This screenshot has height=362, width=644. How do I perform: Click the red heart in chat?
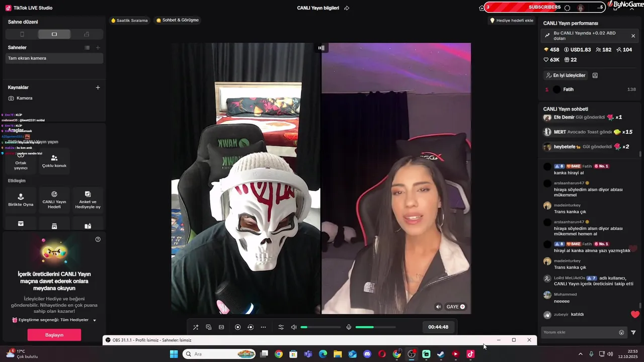635,315
